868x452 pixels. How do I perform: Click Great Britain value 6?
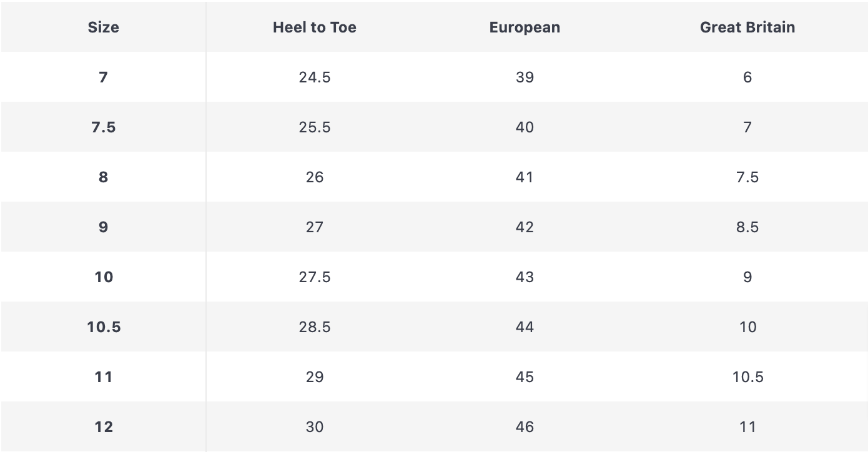pos(747,77)
